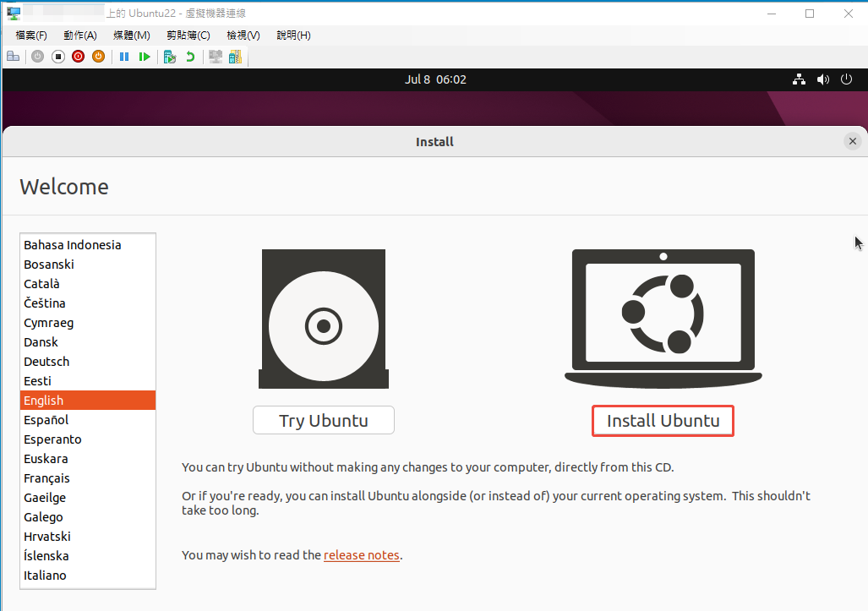Click the greyed enhanced session monitor icon
Viewport: 868px width, 611px height.
point(216,57)
